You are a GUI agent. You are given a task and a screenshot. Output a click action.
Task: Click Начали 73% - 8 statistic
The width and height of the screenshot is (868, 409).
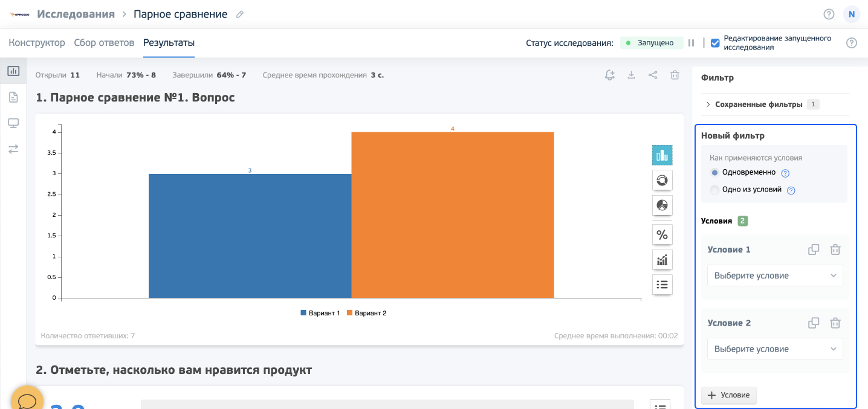tap(126, 76)
